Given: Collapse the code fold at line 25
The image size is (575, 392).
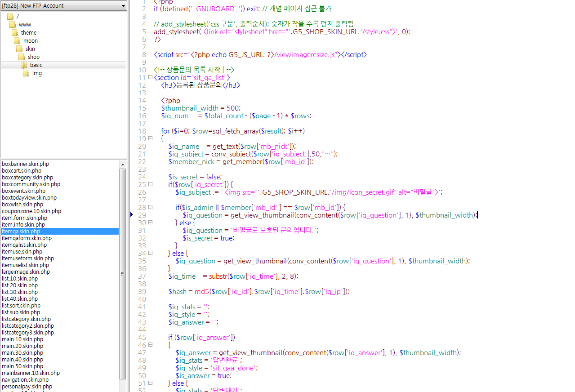Looking at the screenshot, I should 150,184.
